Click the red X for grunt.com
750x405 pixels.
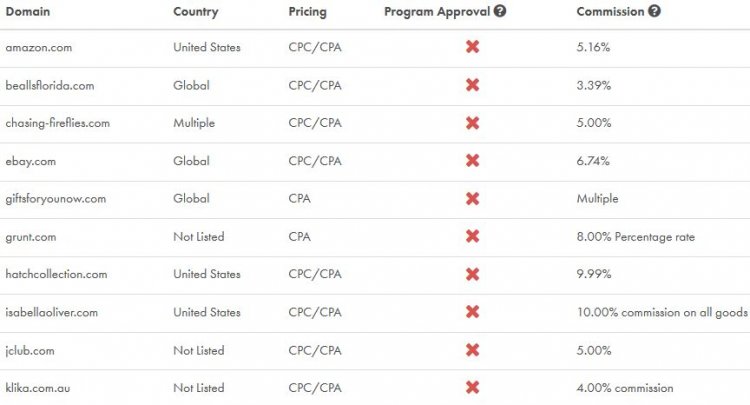click(x=472, y=237)
